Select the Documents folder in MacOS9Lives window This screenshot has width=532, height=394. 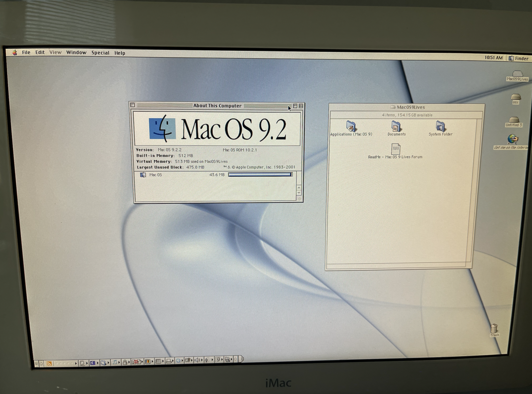(x=396, y=128)
